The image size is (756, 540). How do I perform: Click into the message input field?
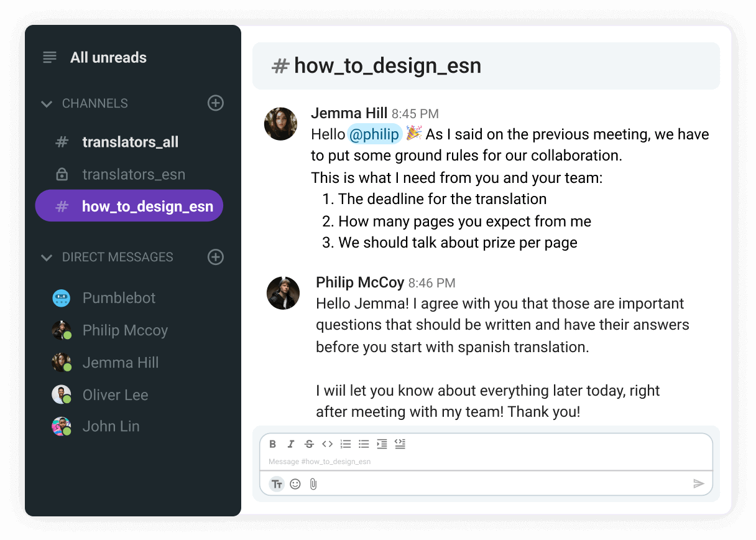pyautogui.click(x=485, y=462)
